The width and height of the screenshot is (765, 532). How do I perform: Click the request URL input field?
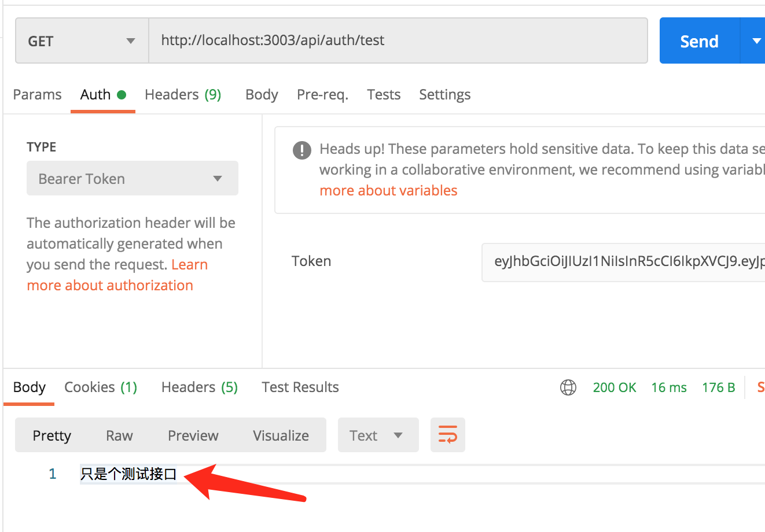398,40
